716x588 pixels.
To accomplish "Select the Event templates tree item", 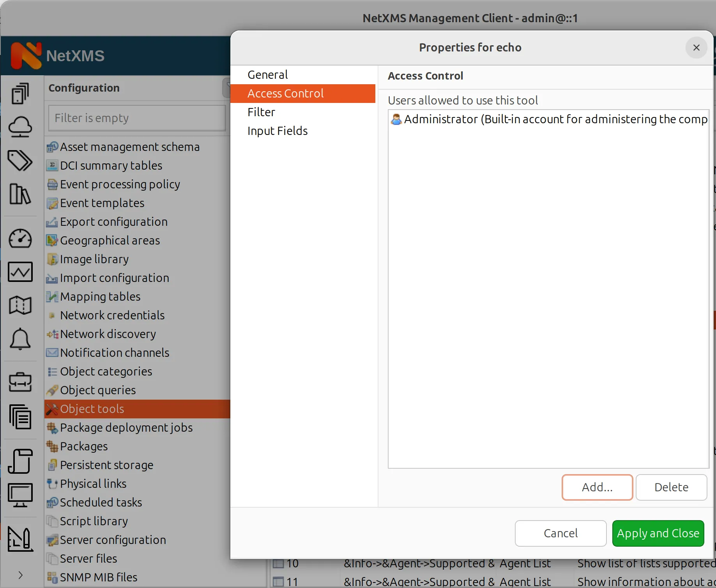I will pos(102,203).
